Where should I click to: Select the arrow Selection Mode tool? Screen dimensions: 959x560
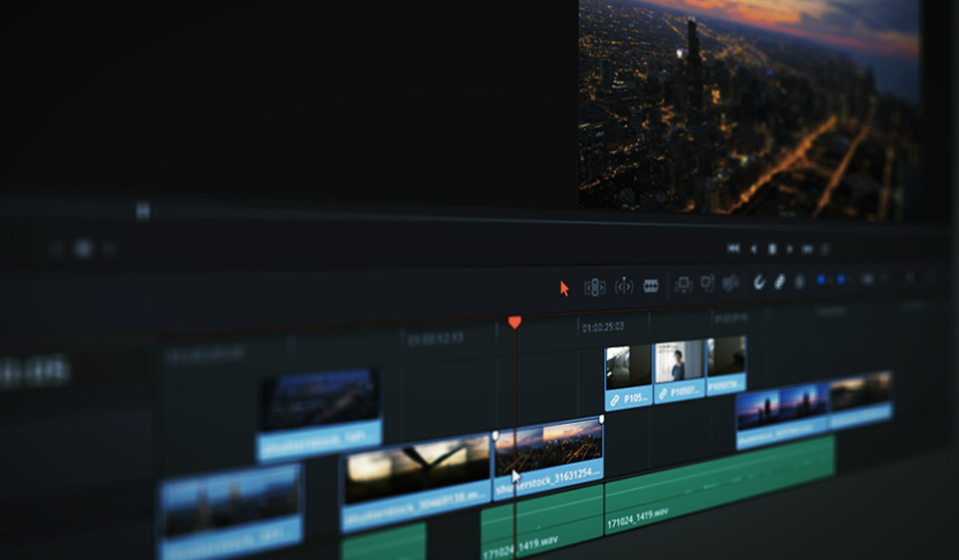click(x=564, y=285)
